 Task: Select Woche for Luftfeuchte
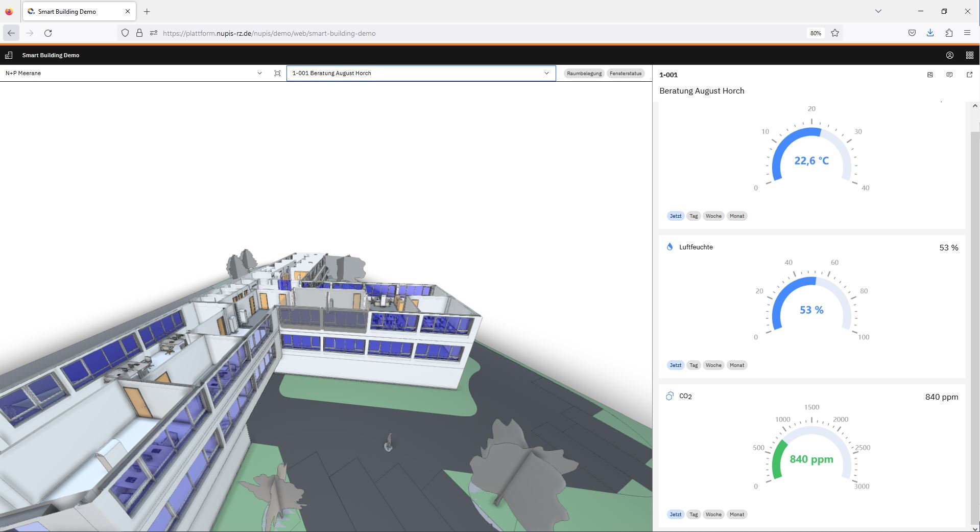[713, 365]
